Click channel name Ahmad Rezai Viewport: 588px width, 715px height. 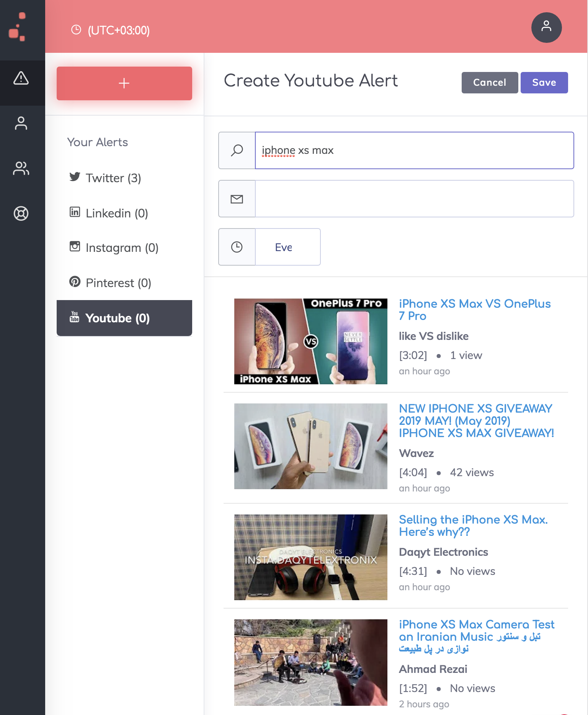433,669
